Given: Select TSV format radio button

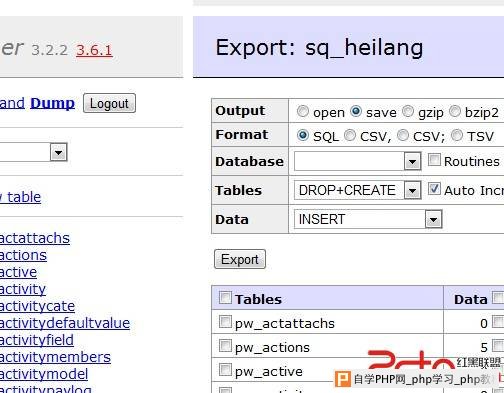Looking at the screenshot, I should [457, 135].
